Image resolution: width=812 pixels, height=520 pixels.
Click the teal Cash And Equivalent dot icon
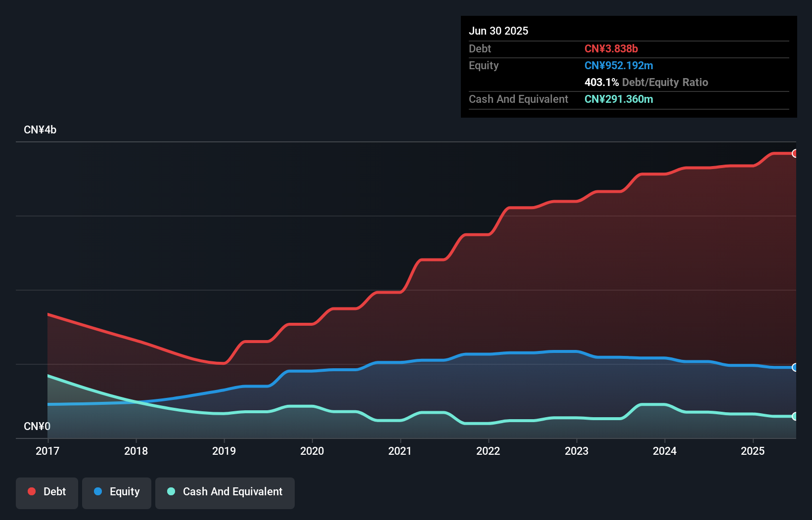coord(170,492)
